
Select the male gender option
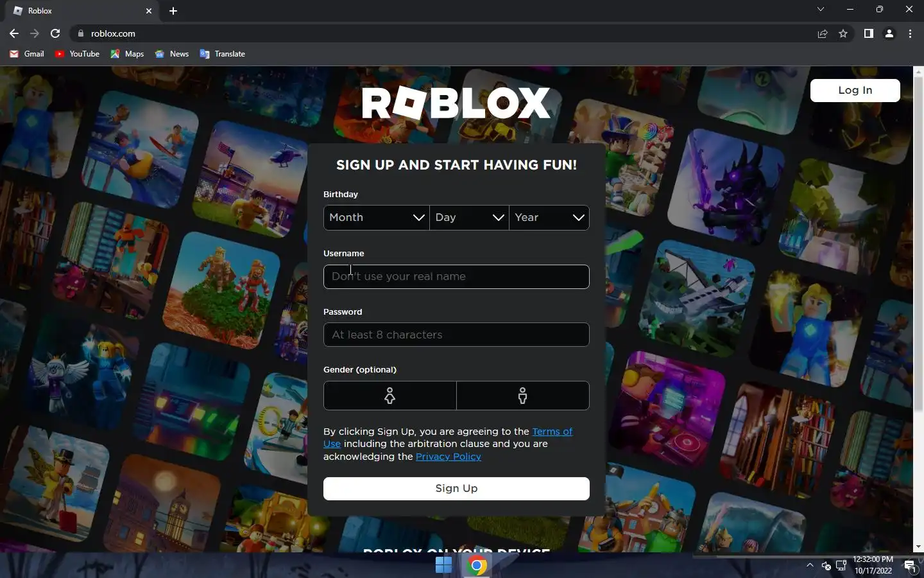[523, 396]
